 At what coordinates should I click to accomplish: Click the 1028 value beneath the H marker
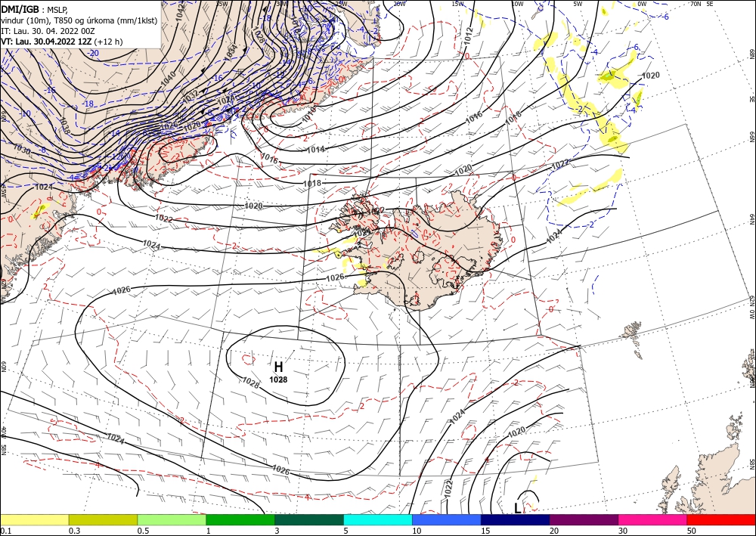tap(278, 380)
